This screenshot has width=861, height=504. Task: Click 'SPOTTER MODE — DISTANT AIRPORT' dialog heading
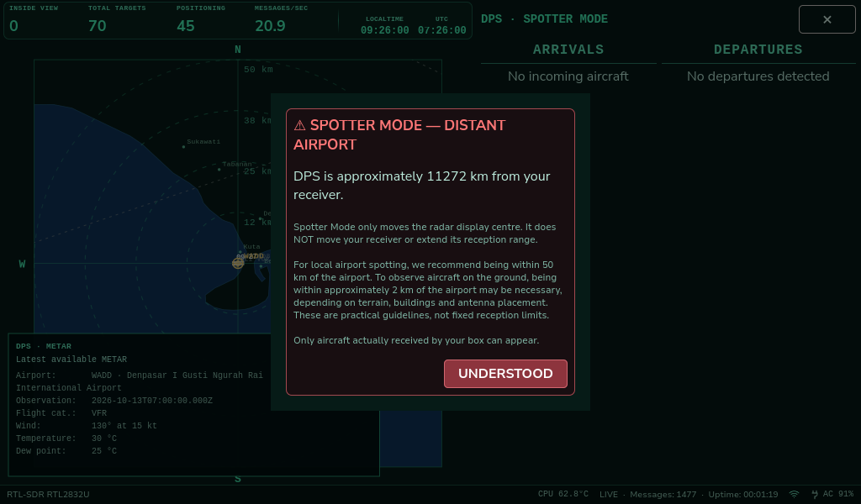click(399, 134)
